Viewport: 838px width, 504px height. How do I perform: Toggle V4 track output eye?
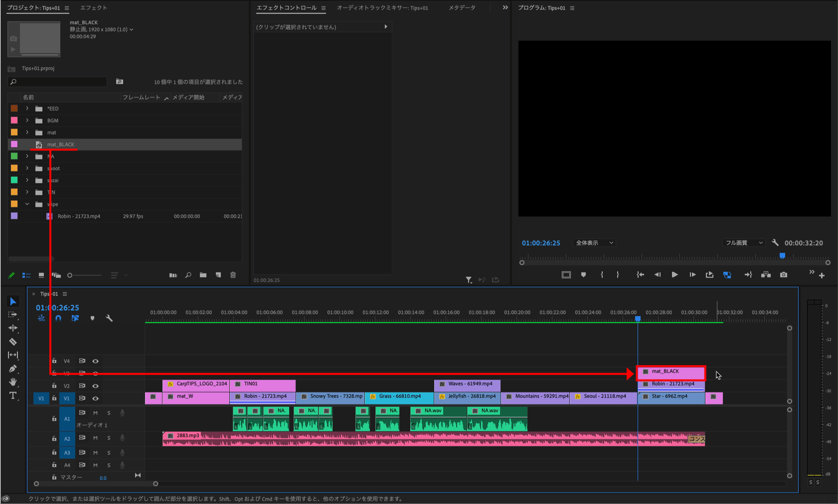tap(95, 361)
